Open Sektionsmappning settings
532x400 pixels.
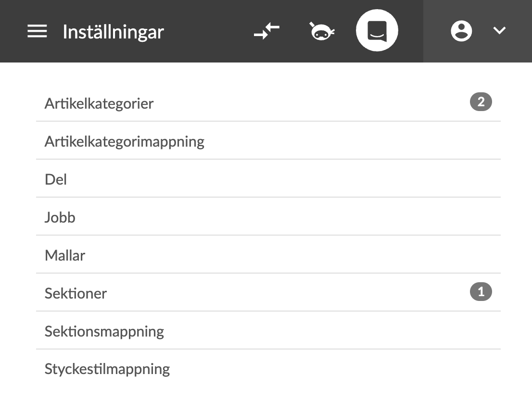pyautogui.click(x=104, y=331)
